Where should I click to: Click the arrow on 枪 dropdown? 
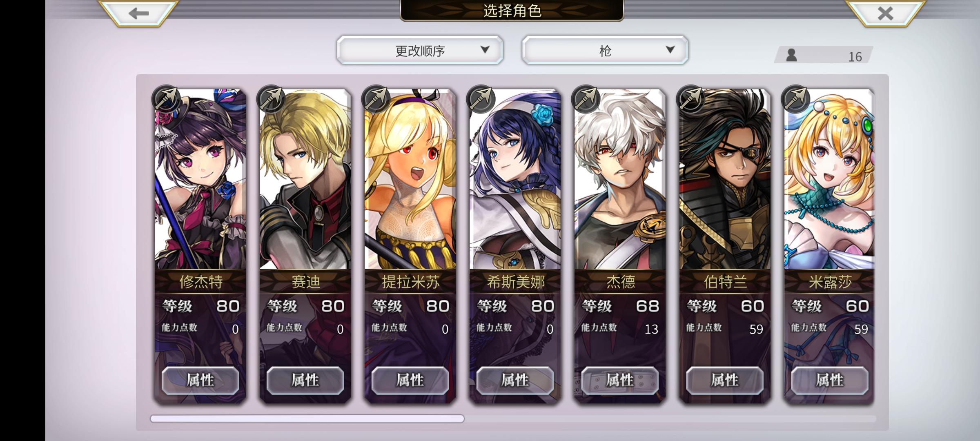(670, 49)
